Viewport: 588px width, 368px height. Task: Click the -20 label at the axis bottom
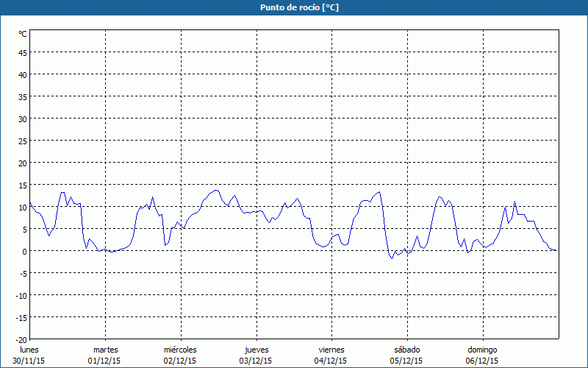(x=21, y=339)
